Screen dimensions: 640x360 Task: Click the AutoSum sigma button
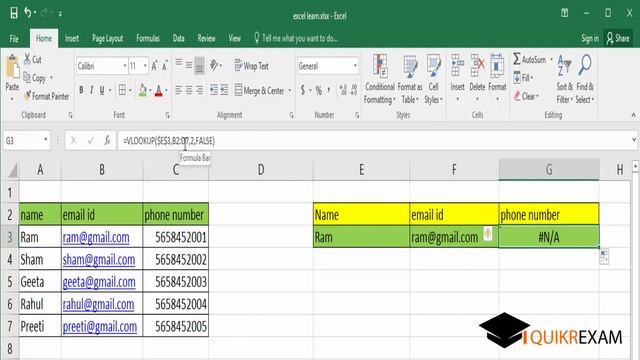pyautogui.click(x=529, y=59)
